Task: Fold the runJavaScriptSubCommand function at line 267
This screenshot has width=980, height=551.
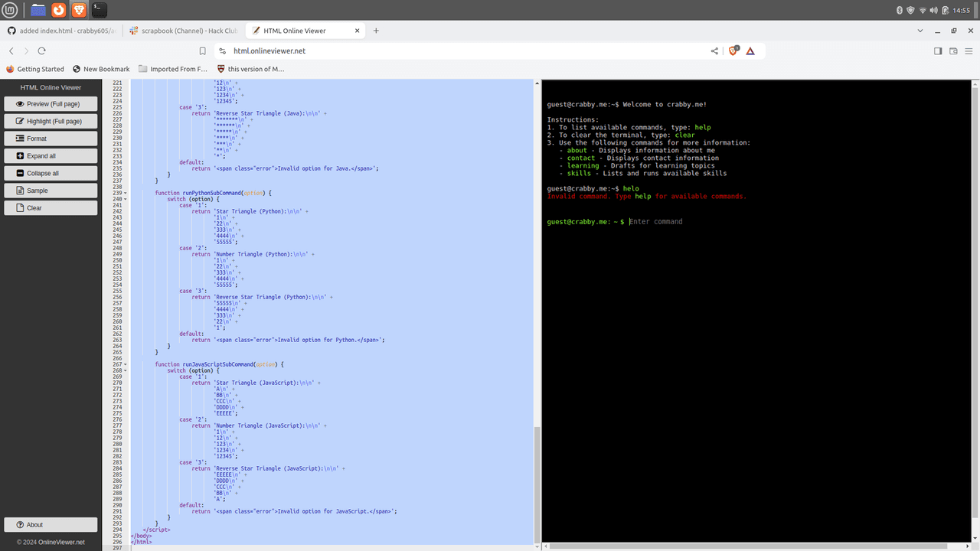Action: click(x=126, y=364)
